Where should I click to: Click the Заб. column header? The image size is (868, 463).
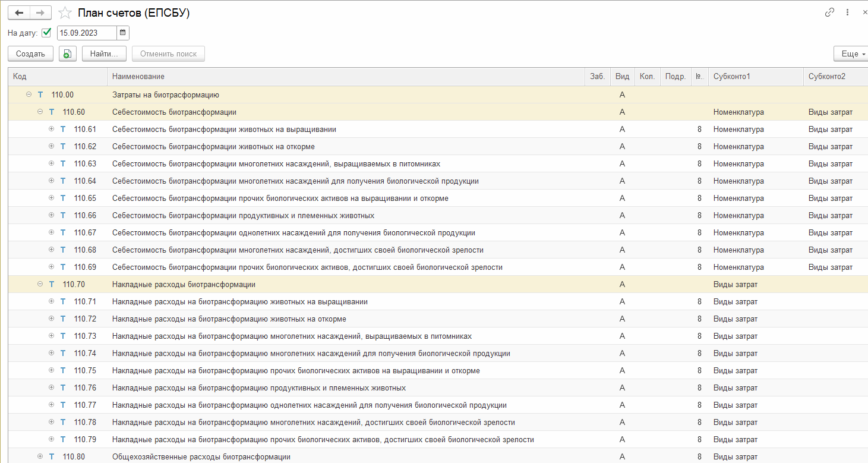pyautogui.click(x=598, y=77)
